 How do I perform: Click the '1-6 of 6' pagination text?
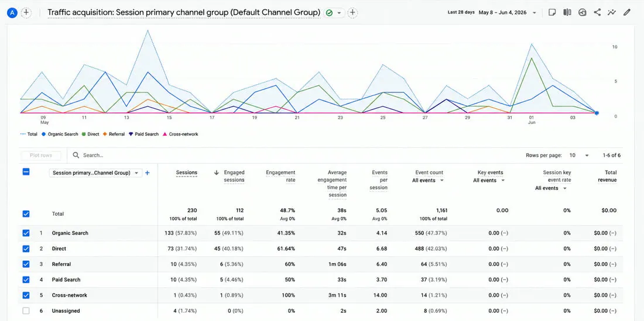pos(612,156)
